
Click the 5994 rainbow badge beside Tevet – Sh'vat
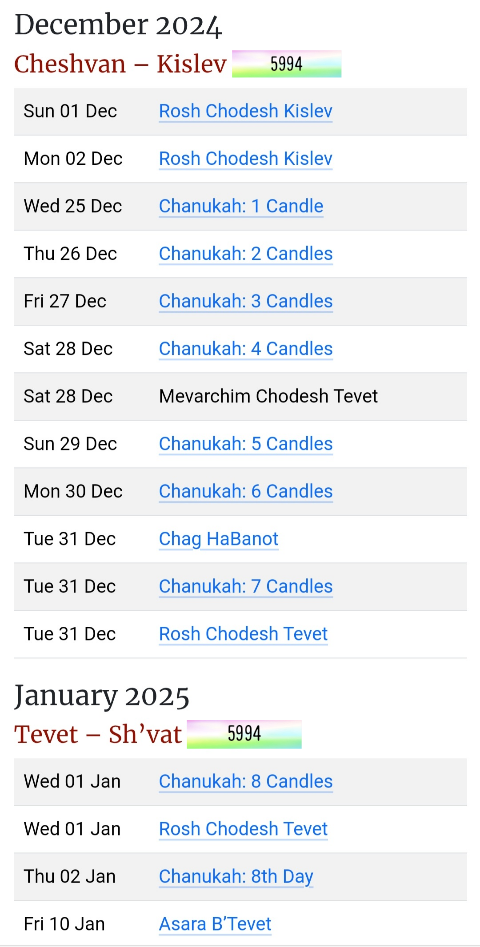(244, 734)
